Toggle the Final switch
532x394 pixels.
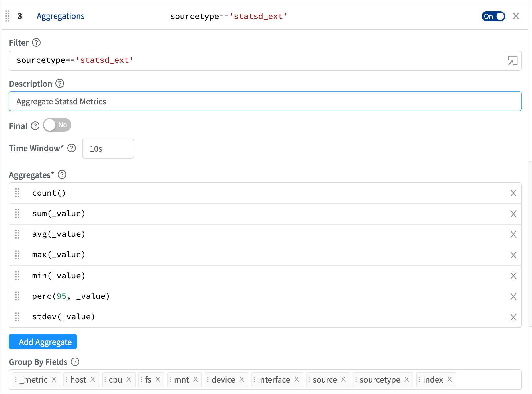[57, 125]
